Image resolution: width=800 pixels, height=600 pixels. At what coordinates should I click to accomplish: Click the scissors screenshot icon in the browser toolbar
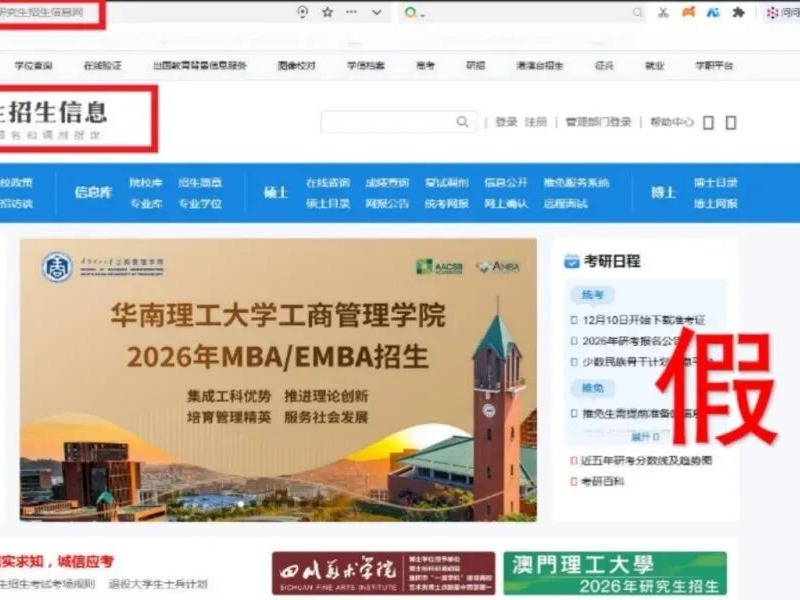tap(663, 12)
